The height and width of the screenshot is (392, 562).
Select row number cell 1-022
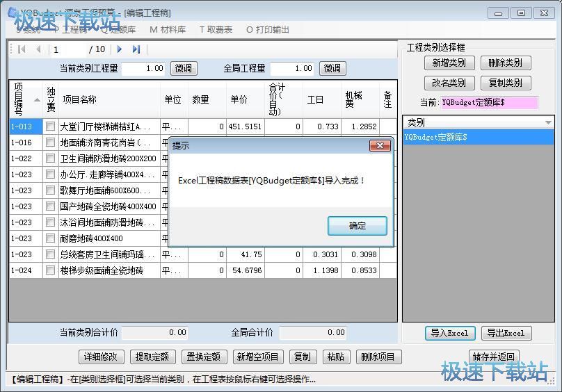pyautogui.click(x=26, y=158)
